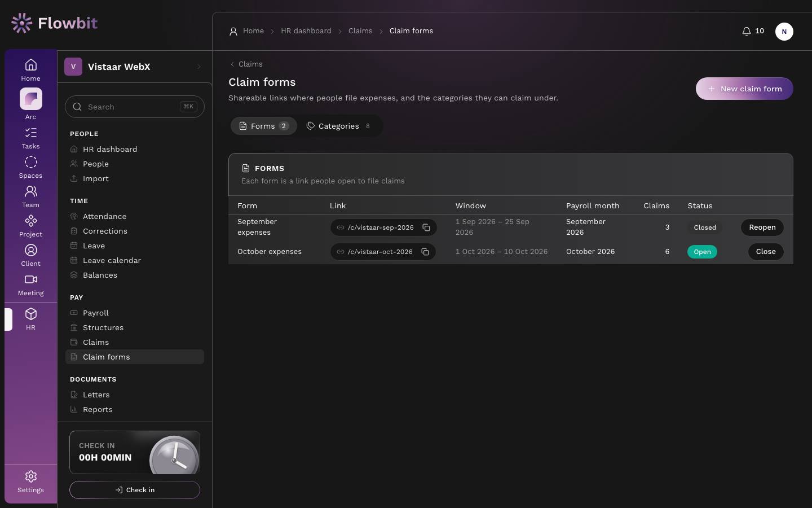
Task: Click the Open status badge
Action: click(702, 252)
